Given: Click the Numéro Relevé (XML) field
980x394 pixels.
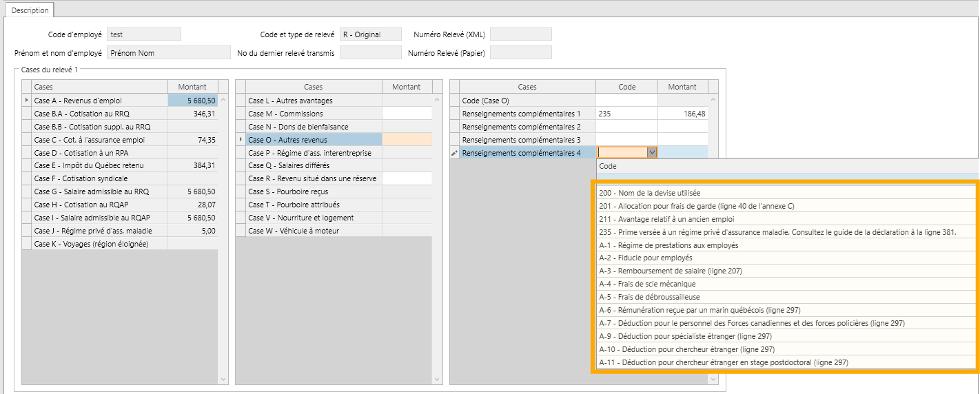Looking at the screenshot, I should (x=521, y=34).
